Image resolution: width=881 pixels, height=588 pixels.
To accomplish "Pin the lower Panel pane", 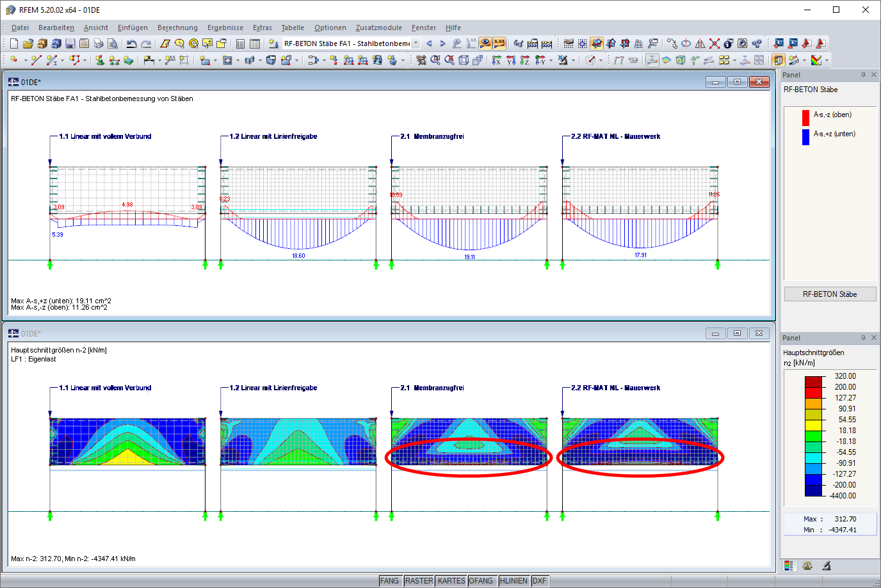I will point(863,338).
